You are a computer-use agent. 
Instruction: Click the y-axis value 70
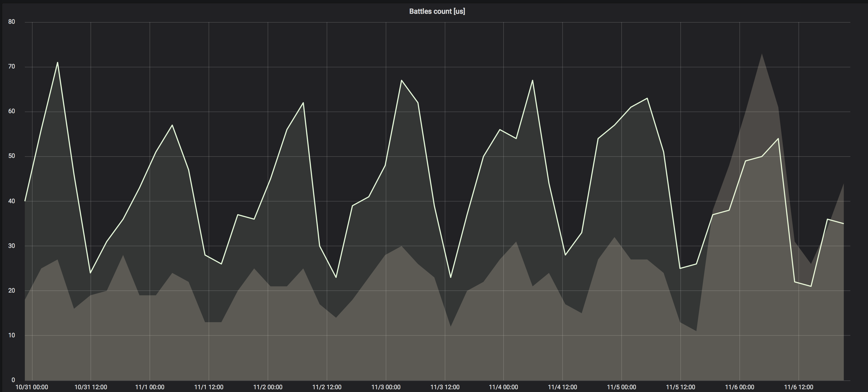coord(12,67)
